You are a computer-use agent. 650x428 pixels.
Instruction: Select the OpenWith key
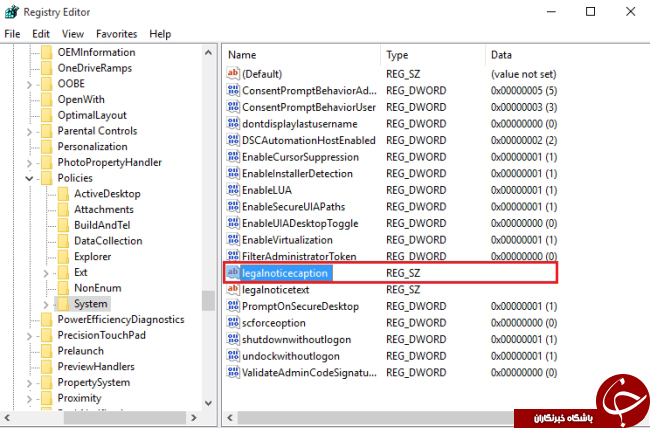(x=81, y=100)
